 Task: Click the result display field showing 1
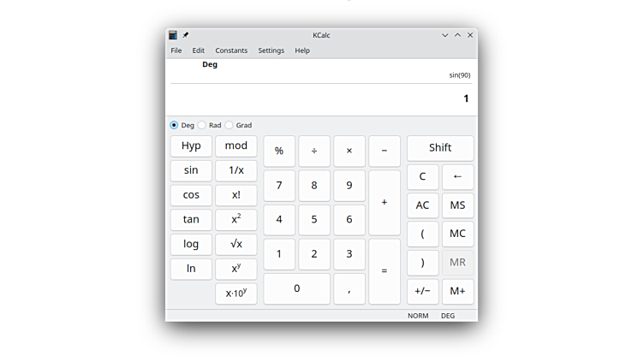coord(321,98)
